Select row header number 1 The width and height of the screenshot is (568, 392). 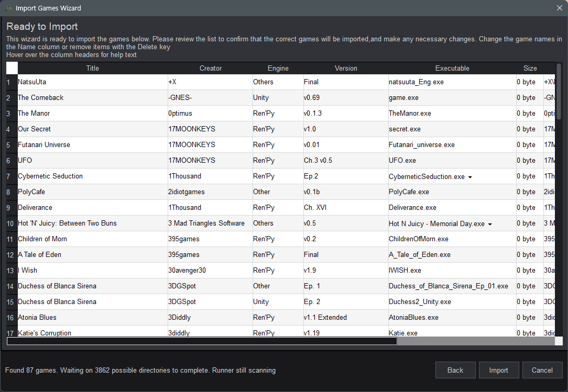[12, 82]
